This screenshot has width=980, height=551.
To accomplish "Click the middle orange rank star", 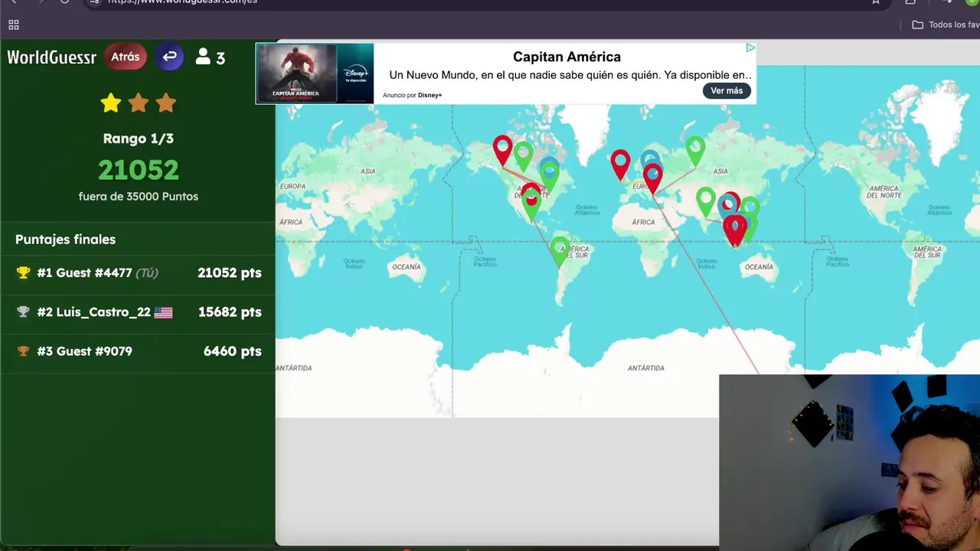I will point(139,103).
